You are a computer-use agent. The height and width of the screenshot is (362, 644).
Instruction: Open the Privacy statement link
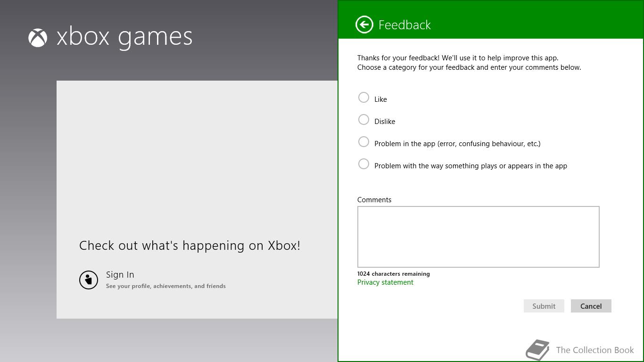point(385,282)
